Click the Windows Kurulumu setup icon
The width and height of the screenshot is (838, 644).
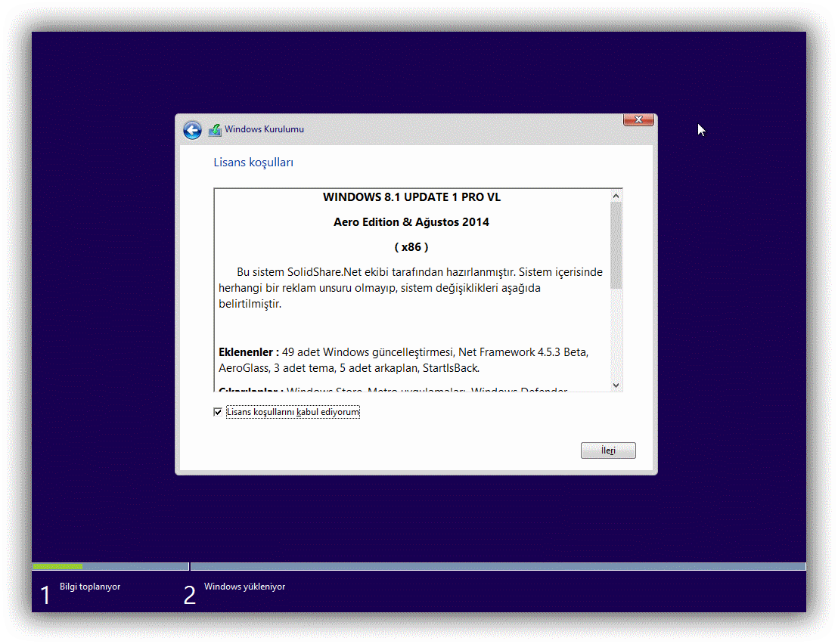point(215,129)
